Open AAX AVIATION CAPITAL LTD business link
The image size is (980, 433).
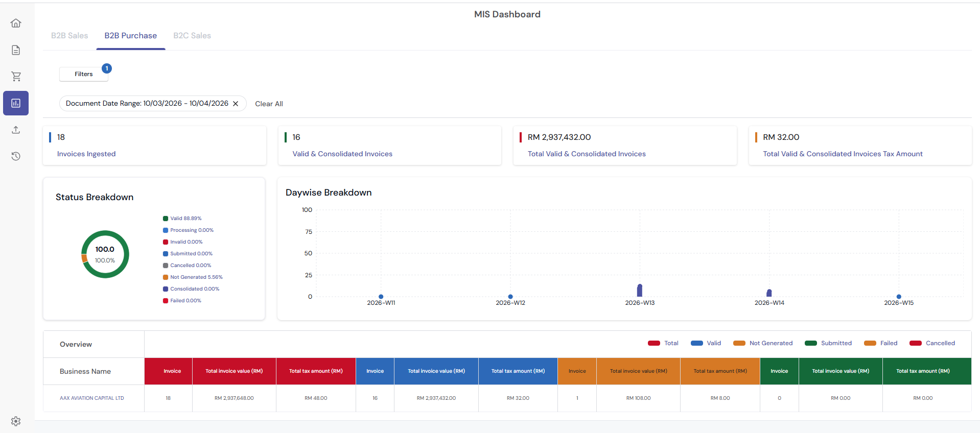[x=92, y=398]
